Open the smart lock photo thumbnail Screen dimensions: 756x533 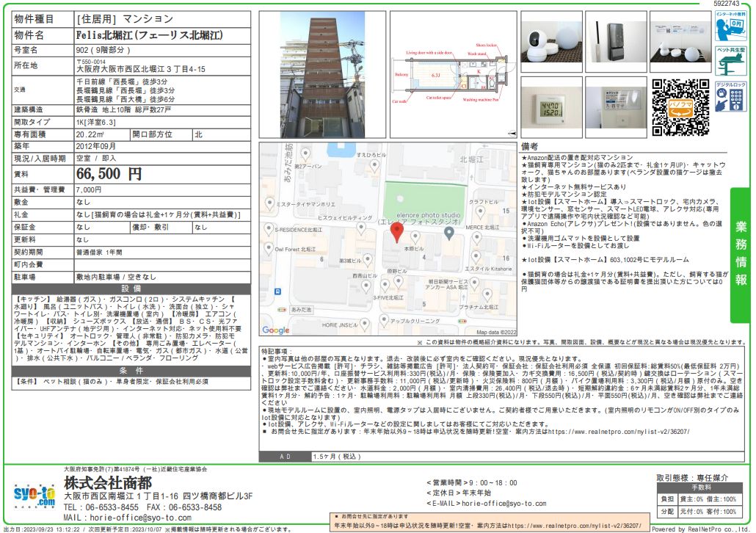[616, 43]
